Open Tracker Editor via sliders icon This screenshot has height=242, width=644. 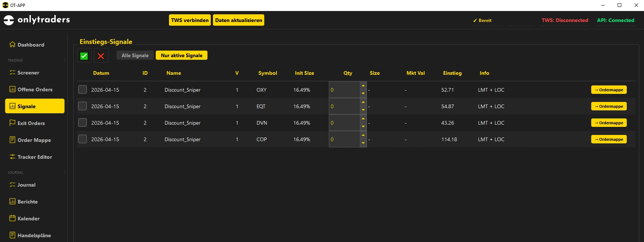[x=12, y=157]
